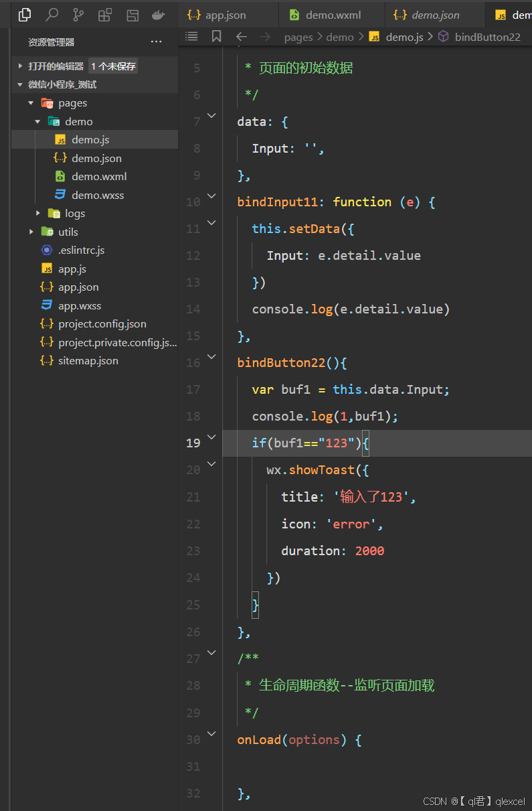Click the save-layout icon in activity bar
The height and width of the screenshot is (811, 532).
click(x=132, y=14)
